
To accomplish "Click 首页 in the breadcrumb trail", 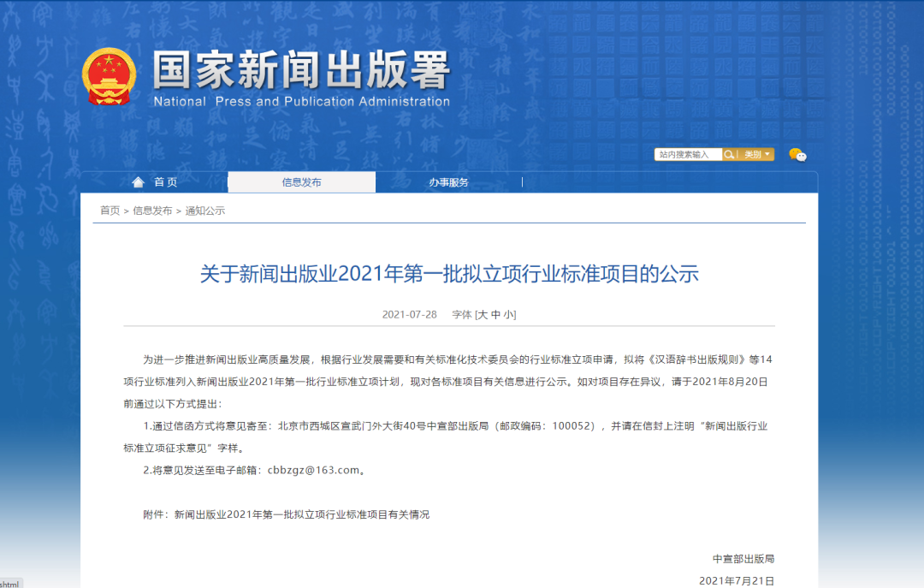I will coord(110,211).
